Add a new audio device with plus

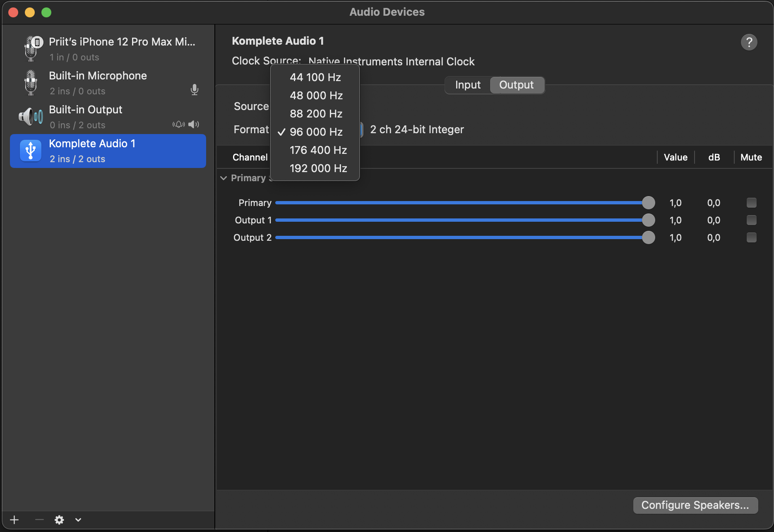pyautogui.click(x=14, y=520)
